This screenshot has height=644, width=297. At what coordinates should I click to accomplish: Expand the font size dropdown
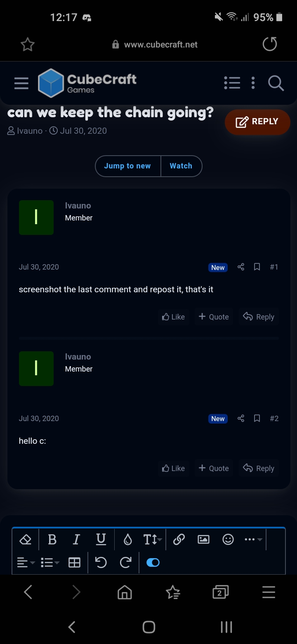click(x=153, y=539)
